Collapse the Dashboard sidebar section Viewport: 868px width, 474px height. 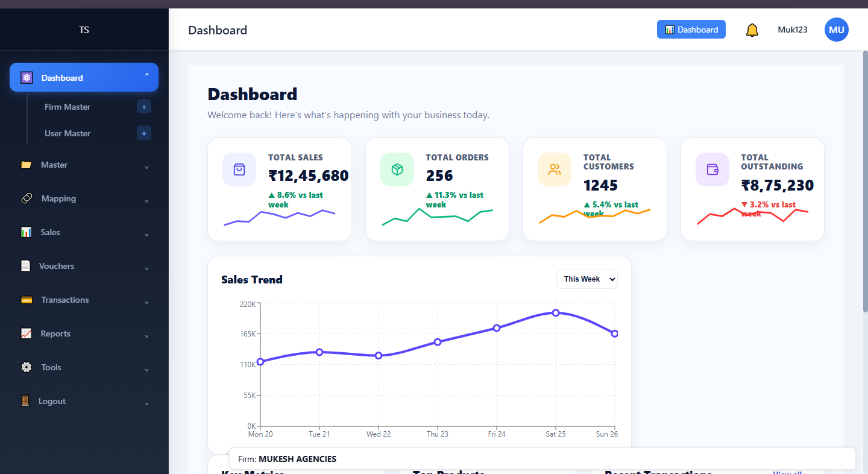click(x=146, y=77)
